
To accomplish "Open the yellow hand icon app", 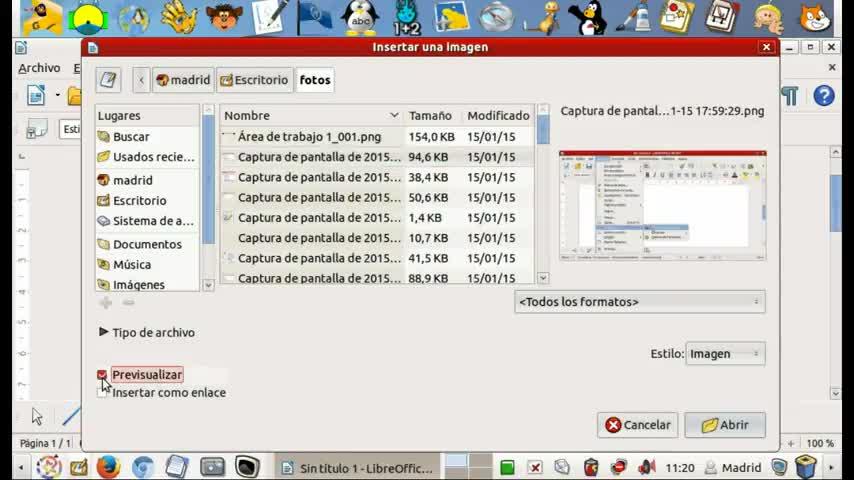I will tap(179, 17).
